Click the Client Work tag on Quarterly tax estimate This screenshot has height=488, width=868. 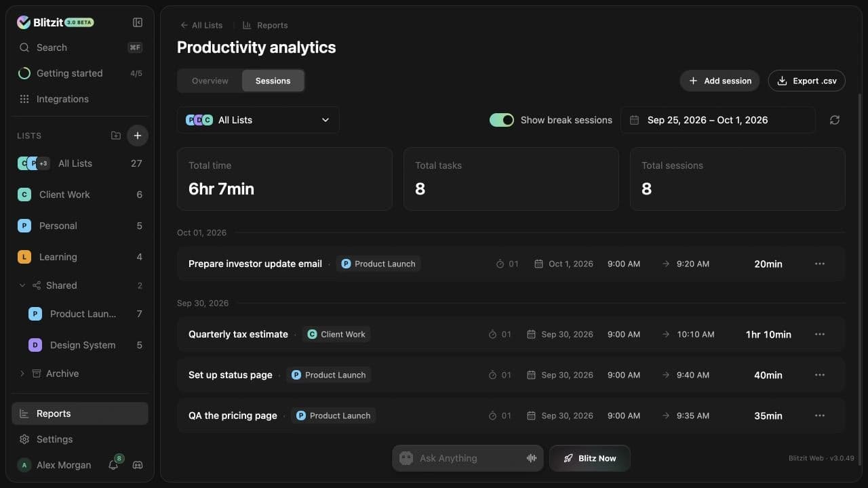(x=336, y=334)
